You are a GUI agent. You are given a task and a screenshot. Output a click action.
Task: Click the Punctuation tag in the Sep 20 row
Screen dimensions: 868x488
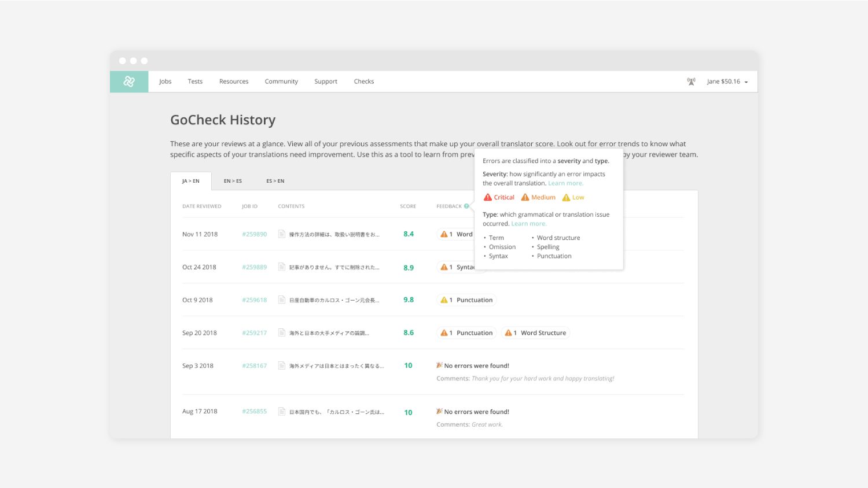466,333
